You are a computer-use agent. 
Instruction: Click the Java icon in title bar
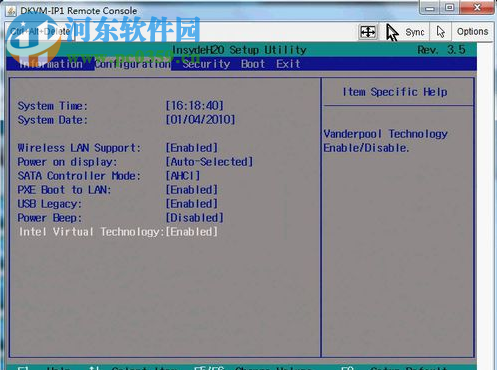tap(11, 11)
